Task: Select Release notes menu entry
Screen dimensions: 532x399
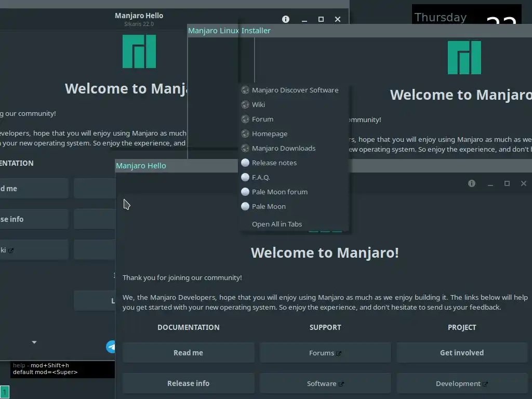Action: click(294, 163)
